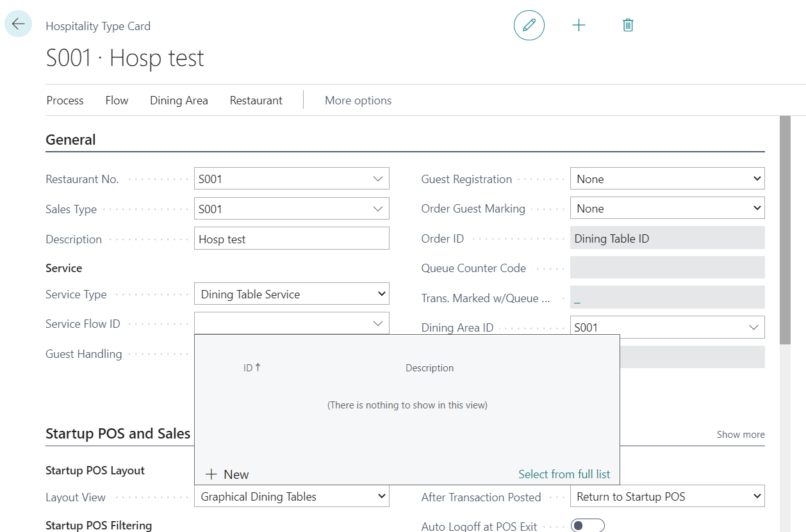Collapse the Service Flow ID dropdown arrow
The width and height of the screenshot is (806, 532).
(x=378, y=324)
